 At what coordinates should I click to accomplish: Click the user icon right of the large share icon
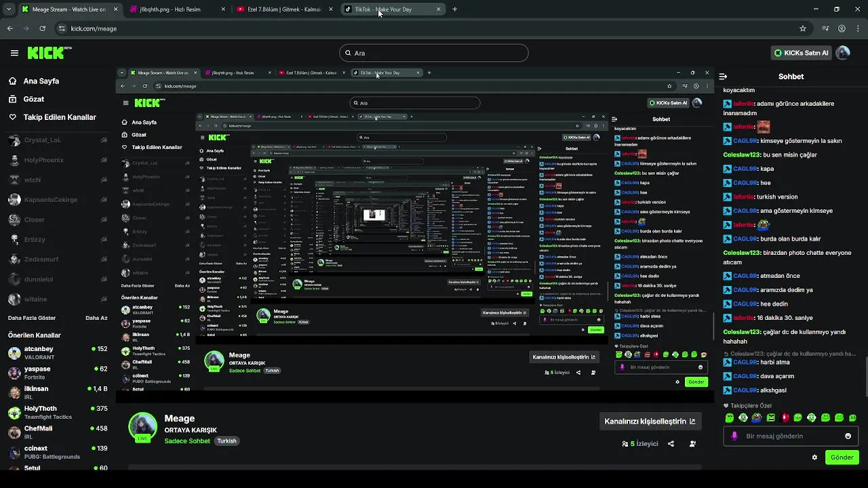692,444
